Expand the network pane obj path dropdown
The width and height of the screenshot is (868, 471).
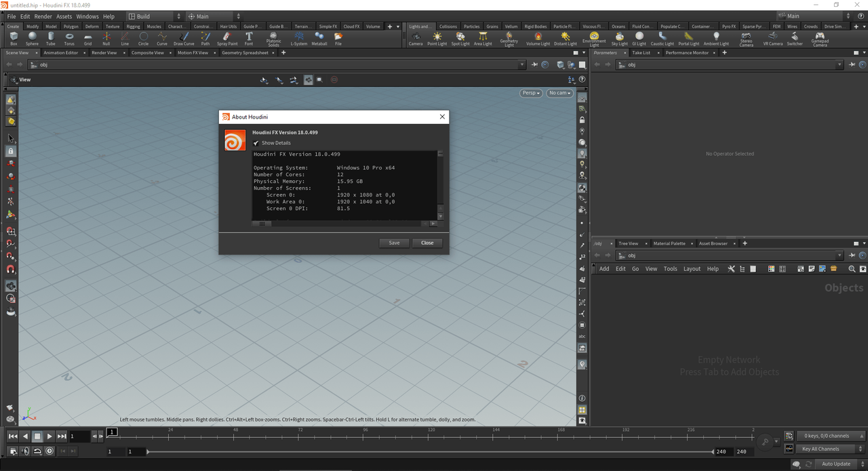[x=840, y=255]
